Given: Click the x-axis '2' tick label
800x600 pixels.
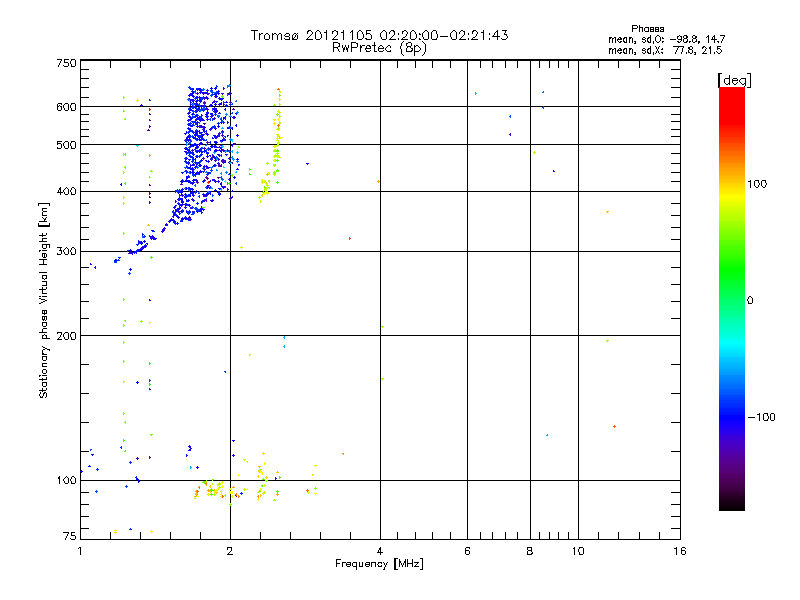Looking at the screenshot, I should (230, 551).
